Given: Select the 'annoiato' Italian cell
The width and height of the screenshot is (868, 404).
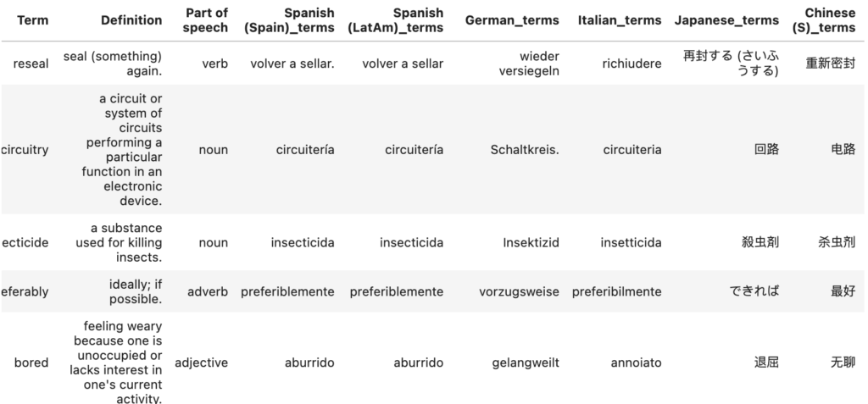Looking at the screenshot, I should pyautogui.click(x=636, y=362).
